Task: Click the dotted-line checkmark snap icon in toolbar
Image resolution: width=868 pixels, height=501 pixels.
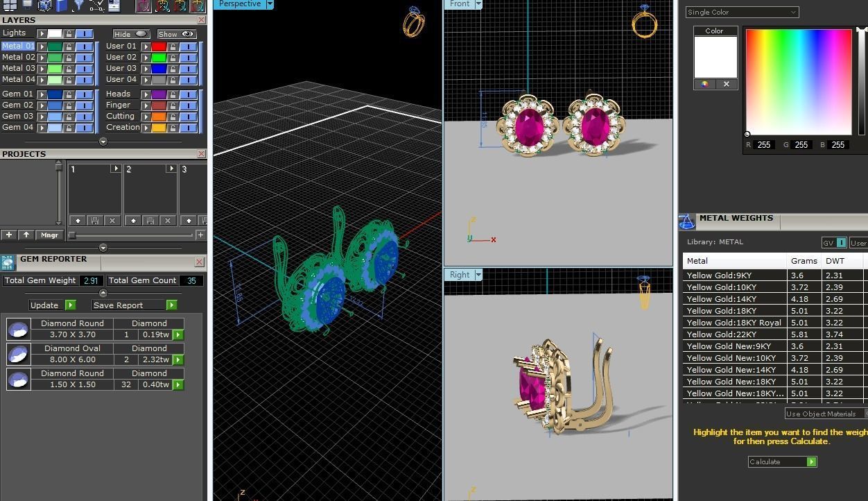Action: click(x=97, y=6)
